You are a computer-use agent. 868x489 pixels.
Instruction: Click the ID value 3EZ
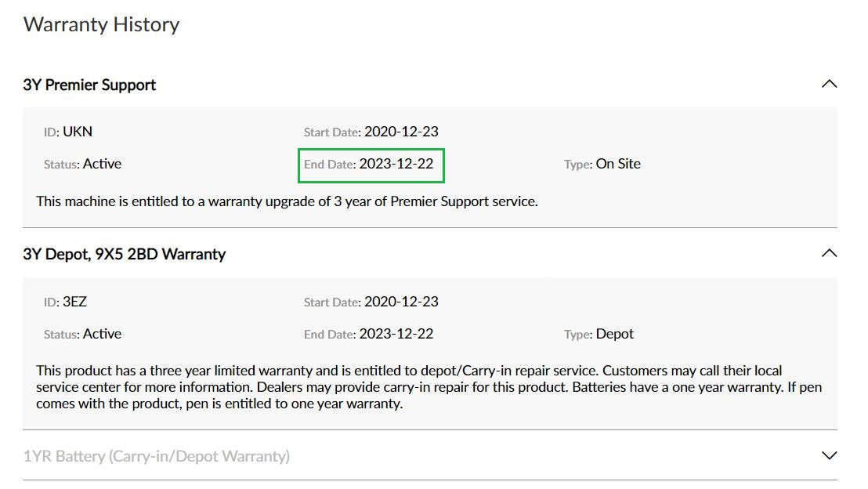74,302
